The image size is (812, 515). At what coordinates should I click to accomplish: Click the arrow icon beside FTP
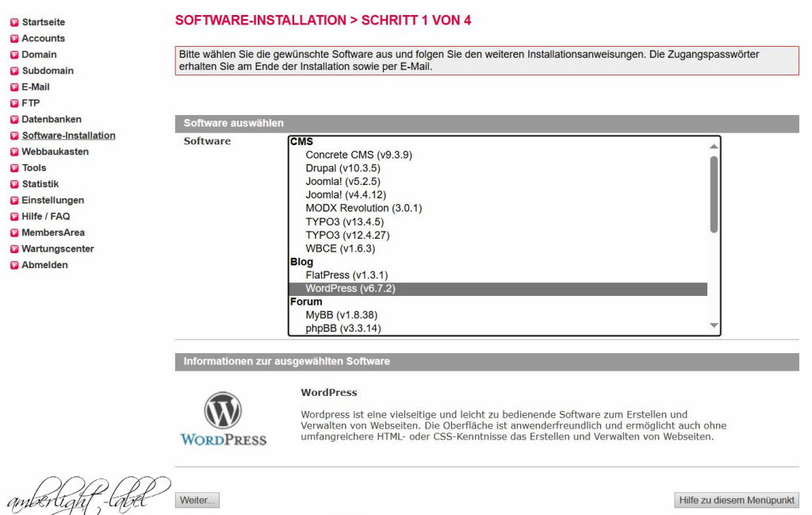click(14, 103)
